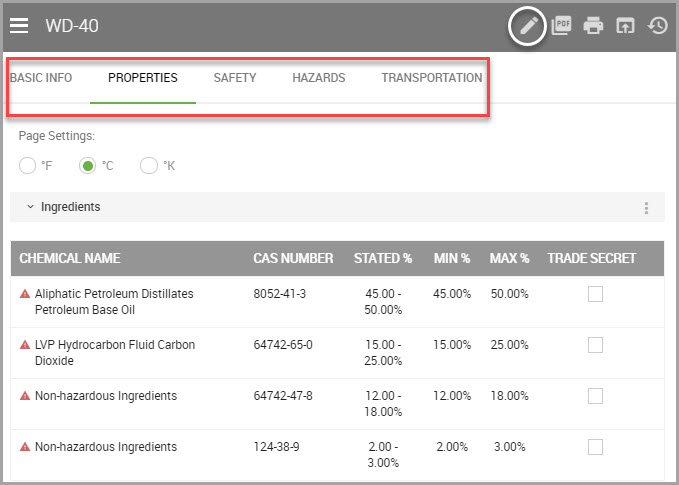Select the °K temperature radio button
The image size is (679, 485).
149,166
